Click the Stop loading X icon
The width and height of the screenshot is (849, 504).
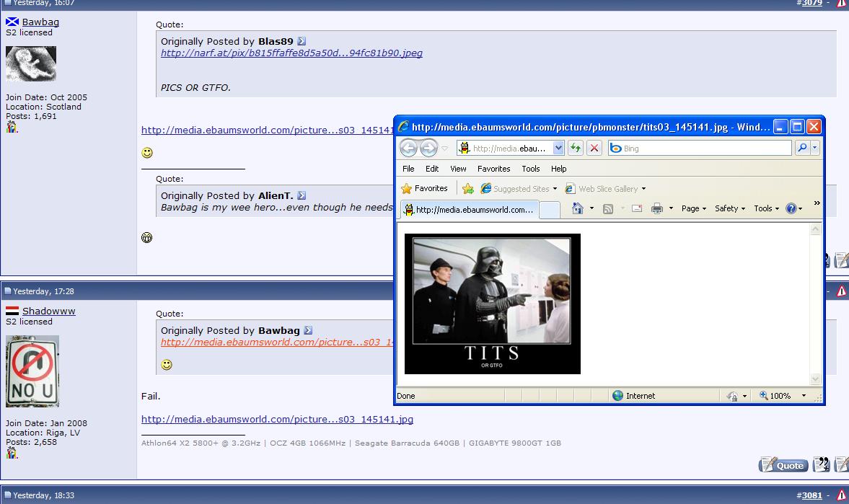click(x=594, y=148)
